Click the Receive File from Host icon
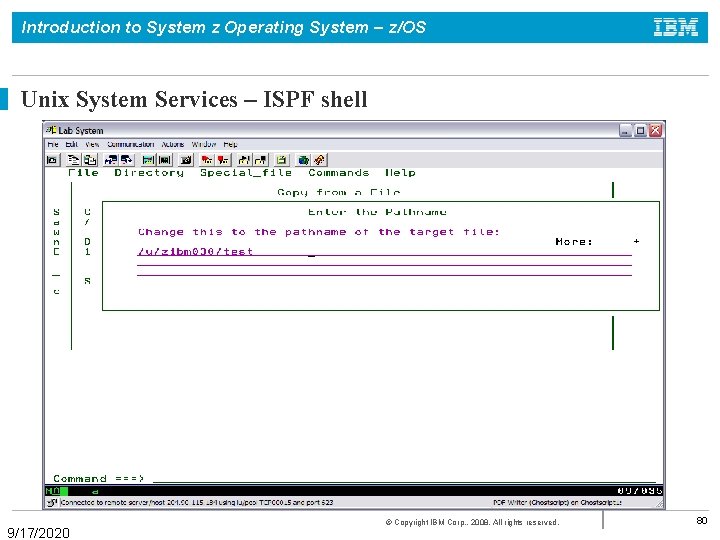Screen dimensions: 720x540 126,160
